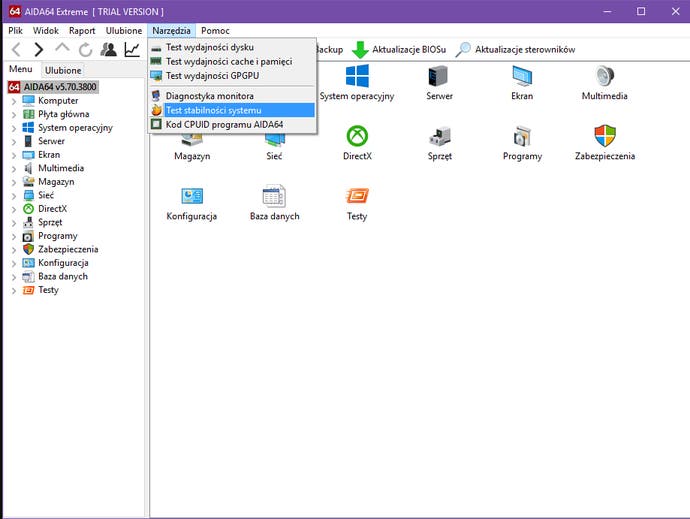Open the System operacyjny category icon

pyautogui.click(x=357, y=76)
